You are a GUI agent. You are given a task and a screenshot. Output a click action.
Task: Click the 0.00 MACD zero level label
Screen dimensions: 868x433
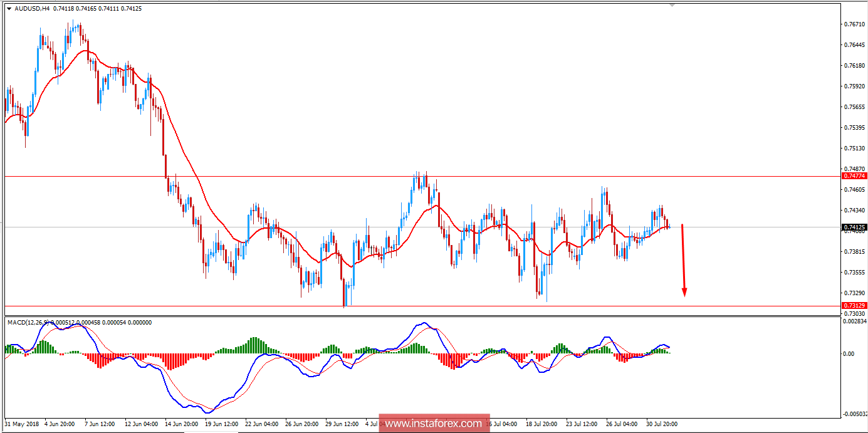pyautogui.click(x=848, y=354)
